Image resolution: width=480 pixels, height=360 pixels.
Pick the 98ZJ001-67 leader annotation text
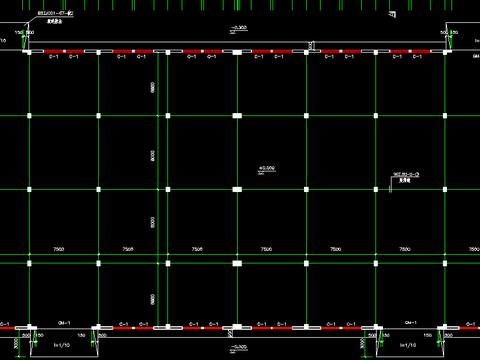click(55, 13)
